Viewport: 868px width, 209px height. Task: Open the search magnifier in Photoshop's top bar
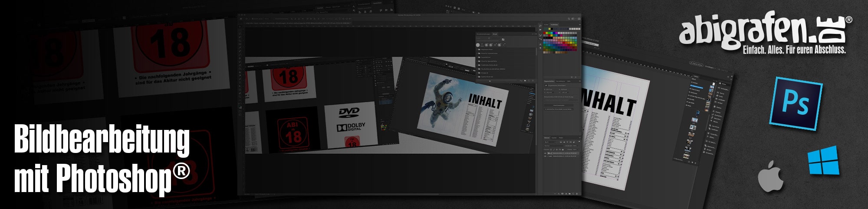(x=569, y=19)
